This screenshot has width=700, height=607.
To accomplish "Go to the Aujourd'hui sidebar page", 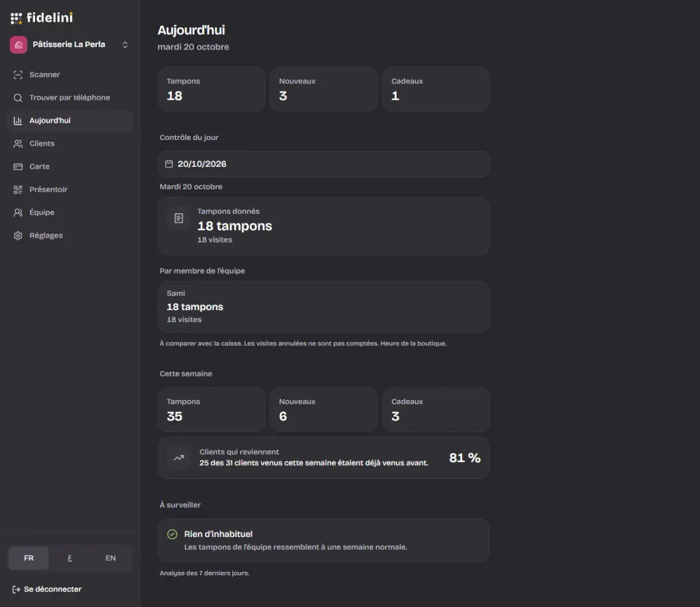I will (69, 120).
